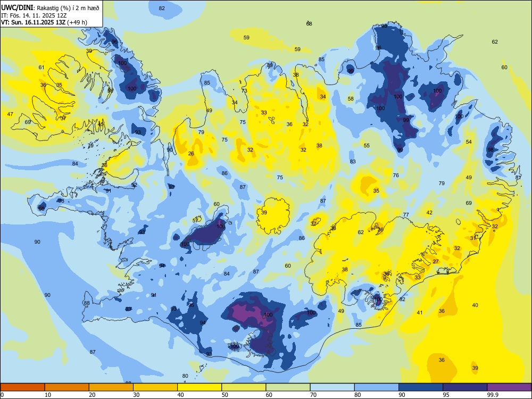The image size is (532, 399).
Task: Click the '50' legend tick label
Action: [x=225, y=395]
